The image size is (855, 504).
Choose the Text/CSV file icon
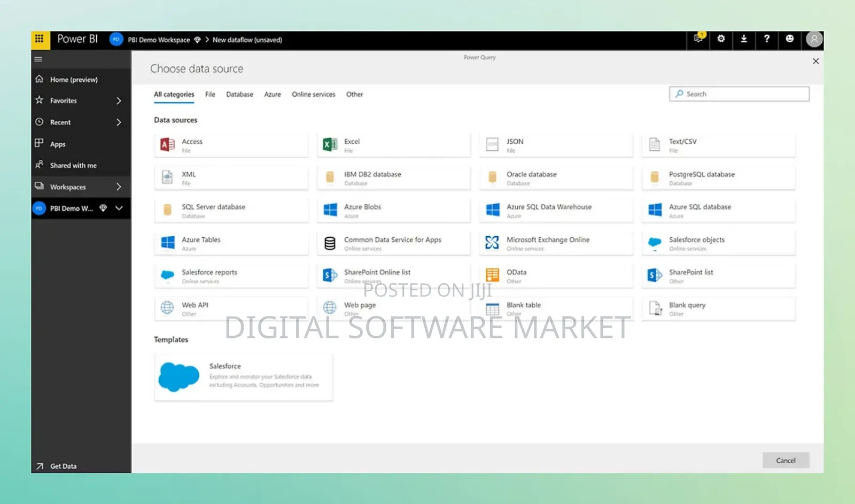coord(655,144)
